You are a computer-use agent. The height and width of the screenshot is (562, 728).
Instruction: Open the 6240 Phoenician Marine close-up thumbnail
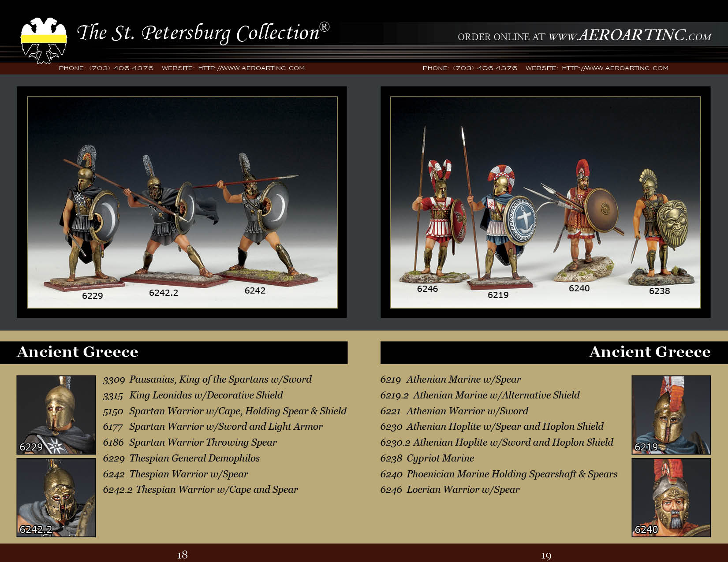coord(671,497)
